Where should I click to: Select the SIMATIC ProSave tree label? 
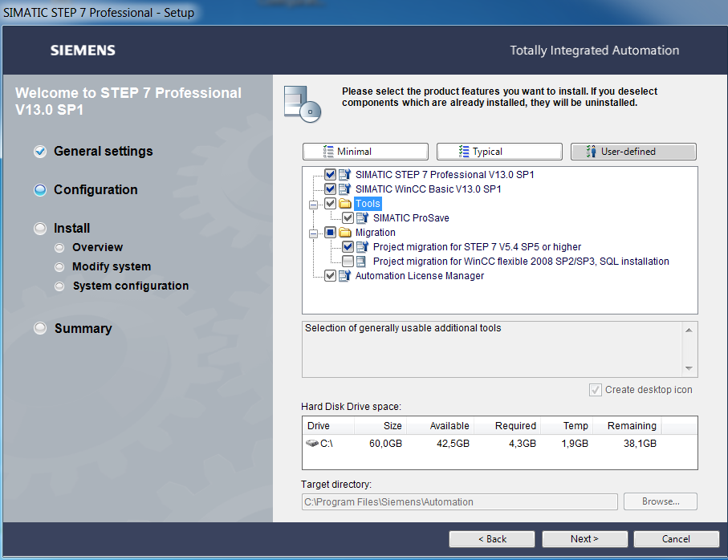(411, 218)
